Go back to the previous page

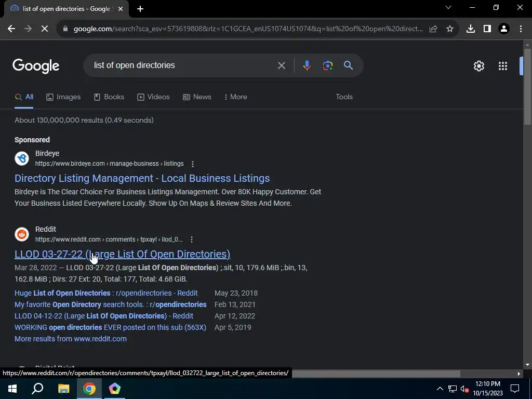(x=11, y=29)
